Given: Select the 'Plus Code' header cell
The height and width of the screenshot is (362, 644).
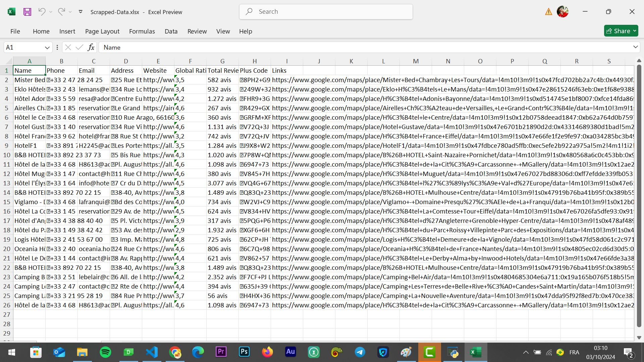Looking at the screenshot, I should pyautogui.click(x=255, y=71).
